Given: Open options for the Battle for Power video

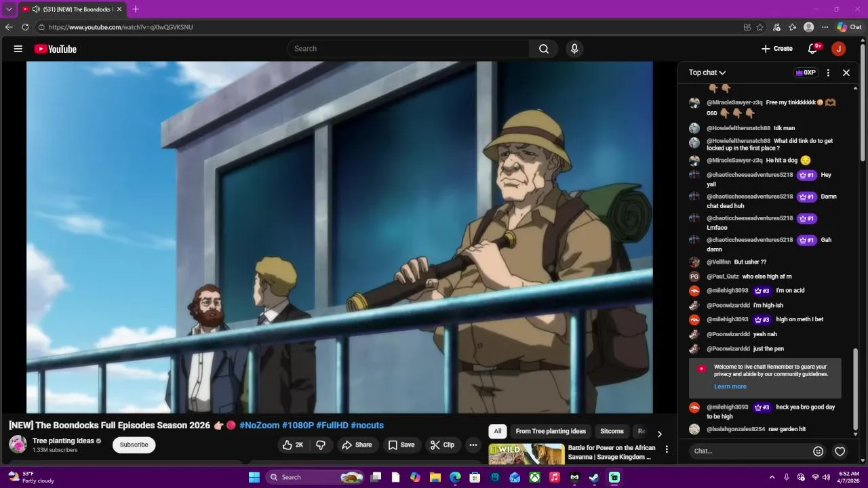Looking at the screenshot, I should point(667,449).
